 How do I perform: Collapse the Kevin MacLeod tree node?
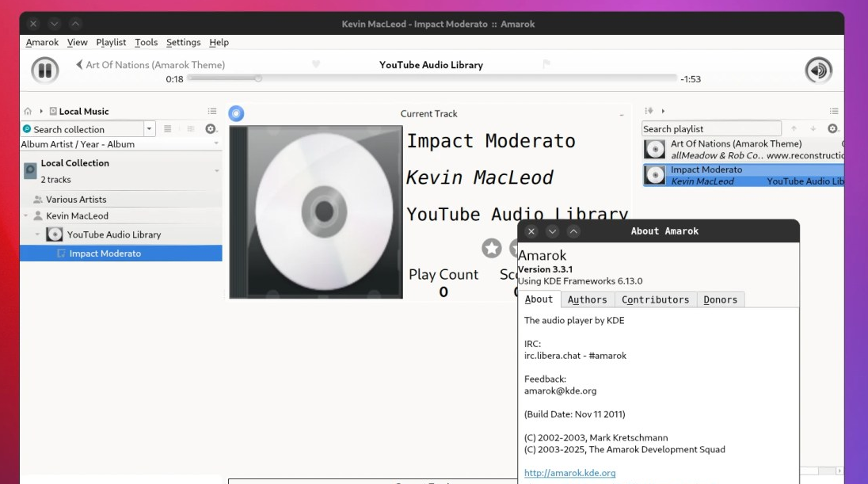(x=25, y=216)
